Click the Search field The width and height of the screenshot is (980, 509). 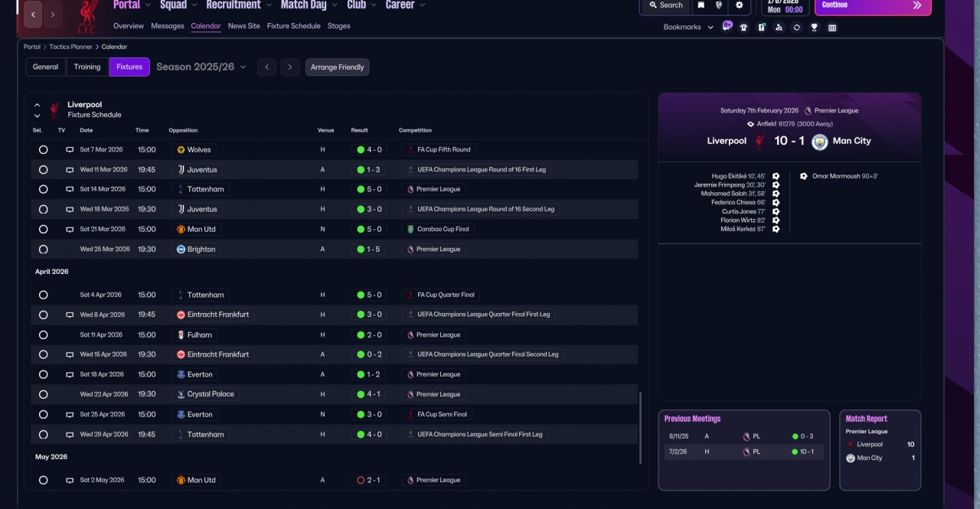coord(665,5)
